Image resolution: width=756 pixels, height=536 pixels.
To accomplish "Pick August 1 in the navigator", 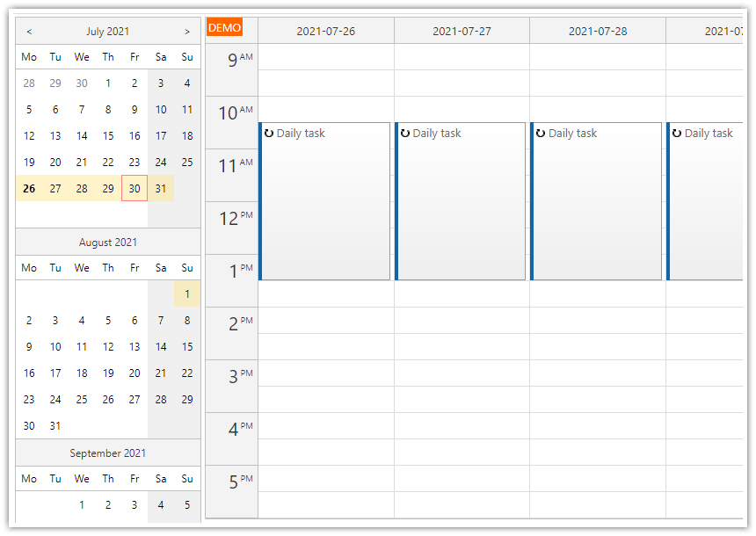I will 187,293.
